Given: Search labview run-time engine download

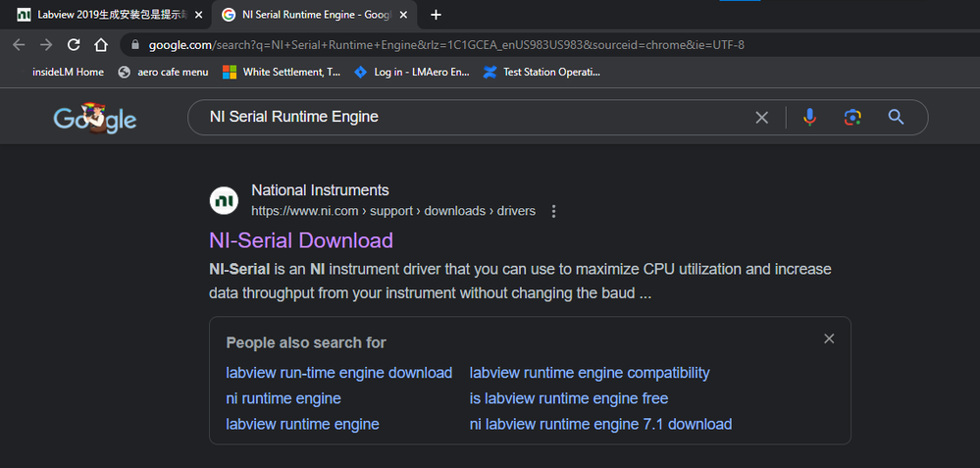Looking at the screenshot, I should (x=338, y=373).
